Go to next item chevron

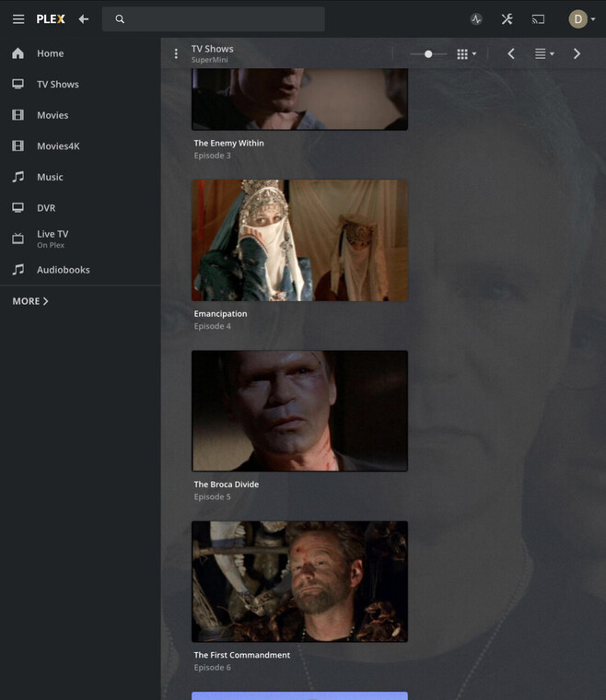[x=577, y=54]
